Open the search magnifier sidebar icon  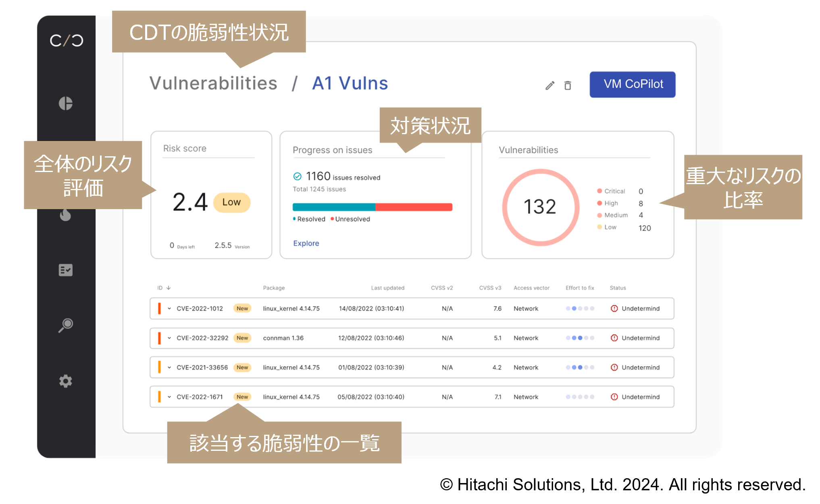[x=66, y=325]
